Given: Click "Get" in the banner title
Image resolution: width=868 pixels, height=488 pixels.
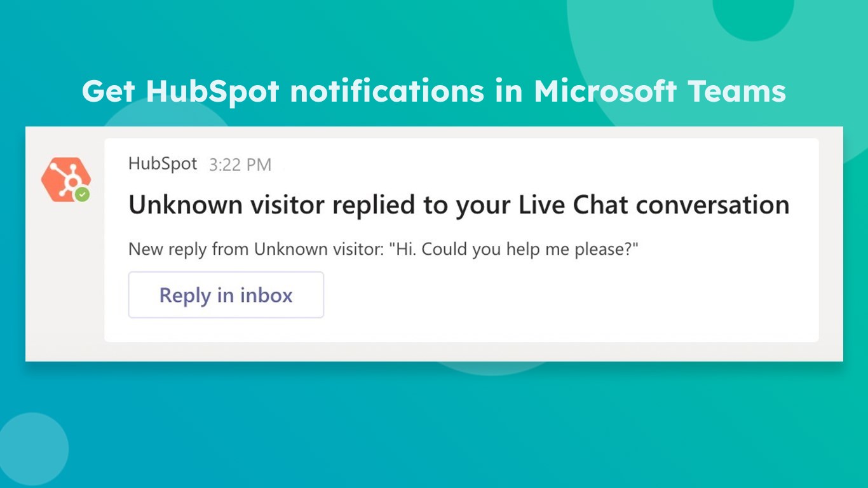Looking at the screenshot, I should tap(109, 91).
